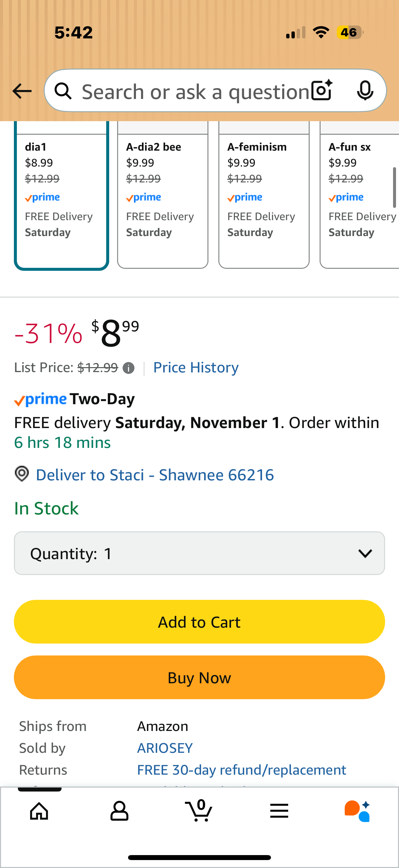Go to the Home tab
Image resolution: width=399 pixels, height=868 pixels.
point(39,811)
